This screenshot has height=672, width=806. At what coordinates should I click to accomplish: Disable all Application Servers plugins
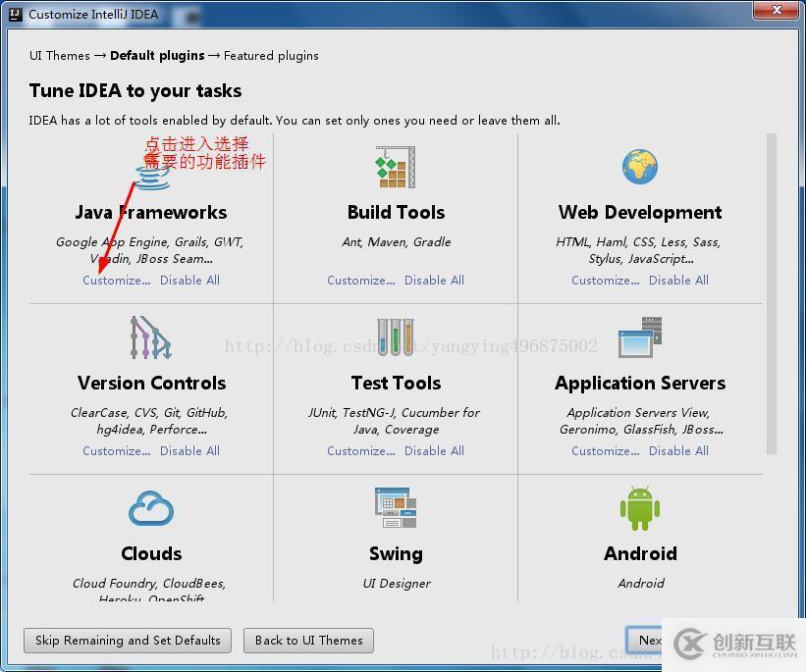tap(678, 451)
